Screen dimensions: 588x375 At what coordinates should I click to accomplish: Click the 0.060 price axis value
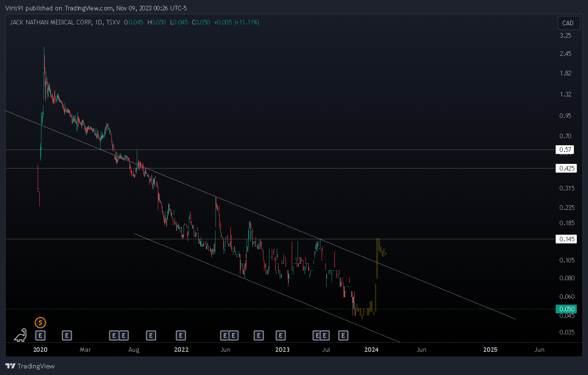pos(567,297)
